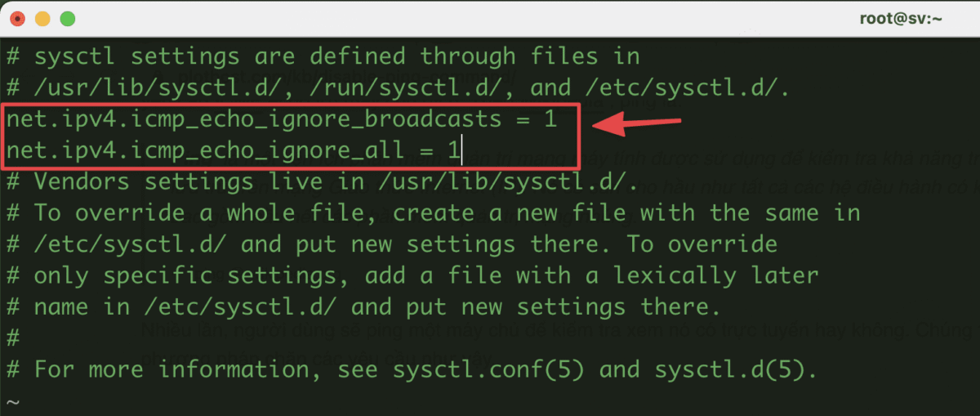Click the value 1 of ignore_broadcasts
This screenshot has height=416, width=980.
pyautogui.click(x=550, y=119)
